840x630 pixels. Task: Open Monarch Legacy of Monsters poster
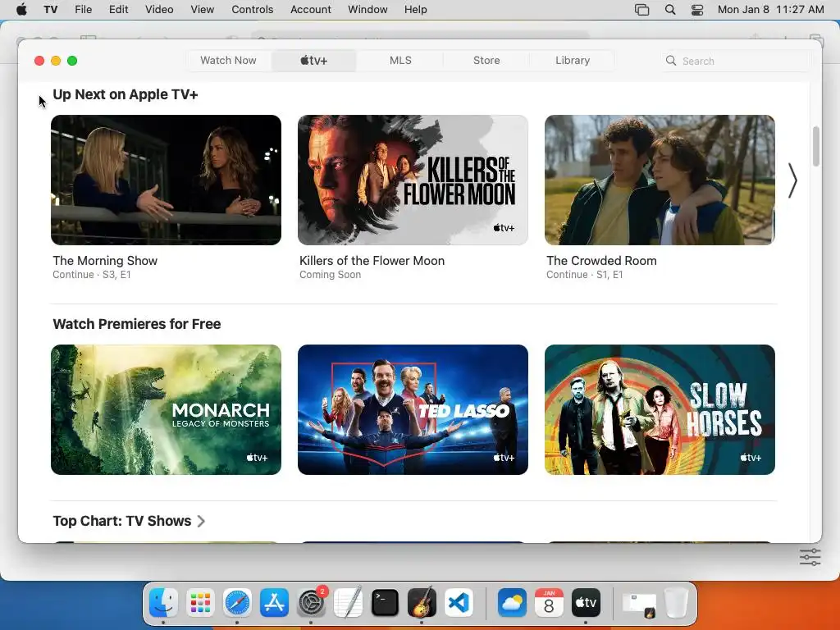click(x=166, y=410)
